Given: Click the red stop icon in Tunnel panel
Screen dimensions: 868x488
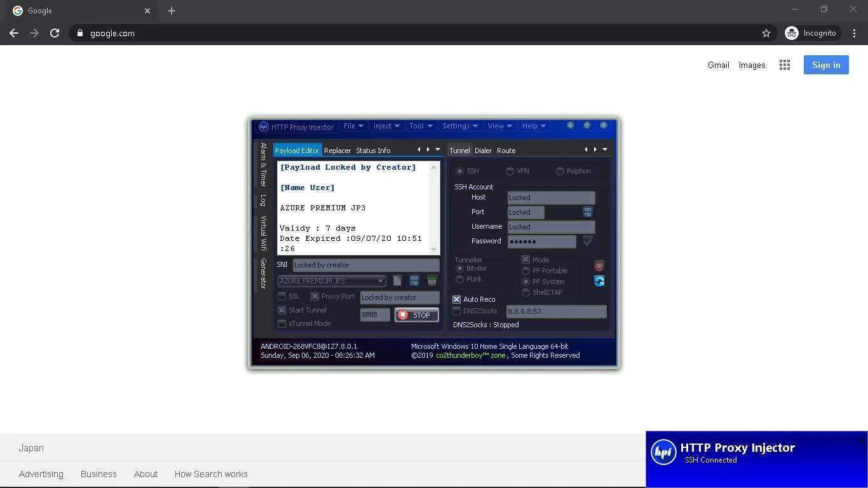Looking at the screenshot, I should coord(599,266).
